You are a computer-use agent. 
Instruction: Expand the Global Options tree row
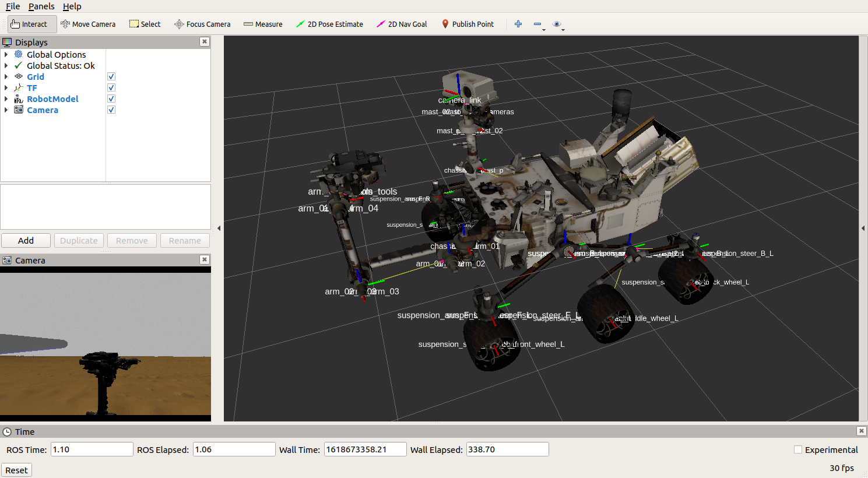click(6, 54)
